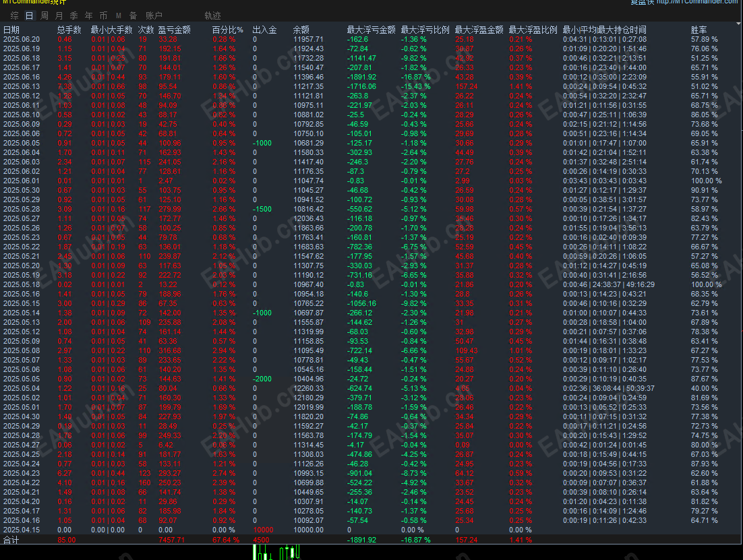Switch to the 轨迹 track tab
743x560 pixels.
pyautogui.click(x=213, y=15)
